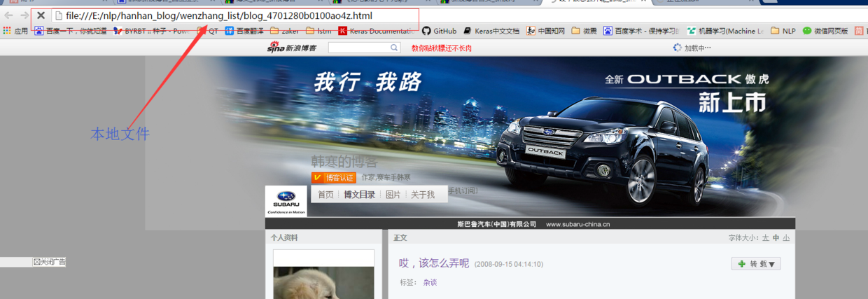Screen dimensions: 868x299
Task: Open the 百度翻译 bookmark
Action: (245, 31)
